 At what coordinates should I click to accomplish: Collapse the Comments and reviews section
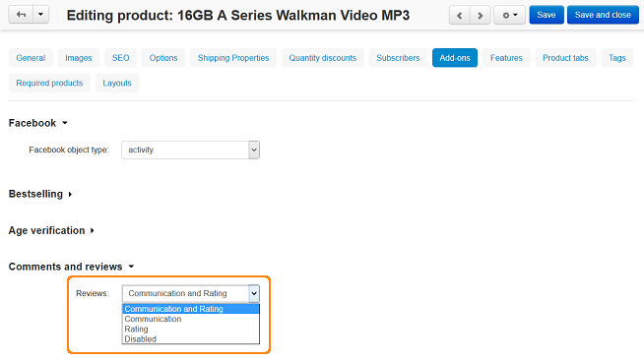[72, 267]
